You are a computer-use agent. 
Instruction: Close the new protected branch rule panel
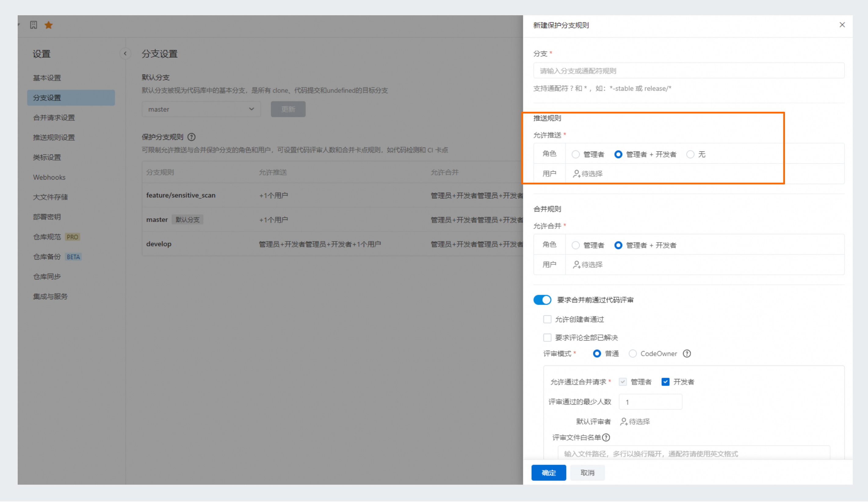pyautogui.click(x=842, y=25)
